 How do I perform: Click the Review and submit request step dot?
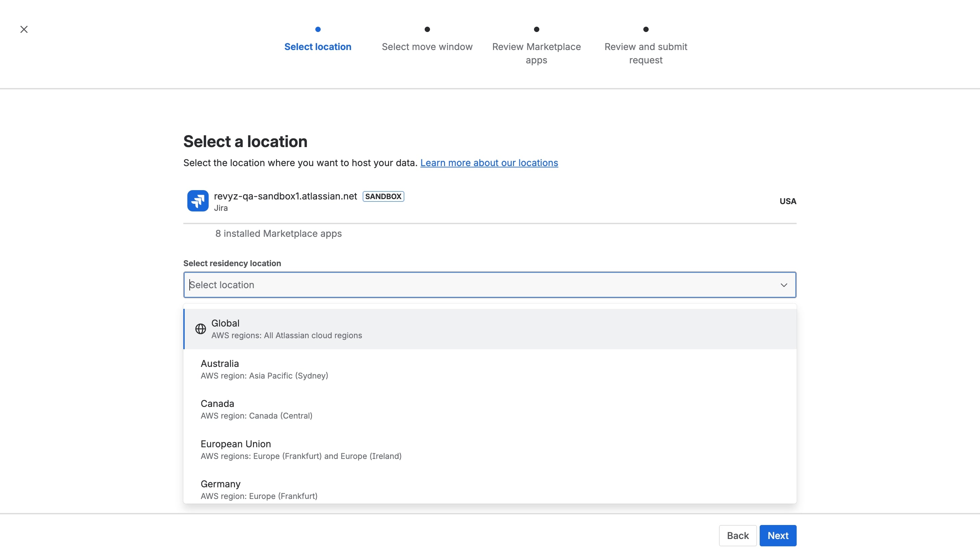[x=646, y=29]
